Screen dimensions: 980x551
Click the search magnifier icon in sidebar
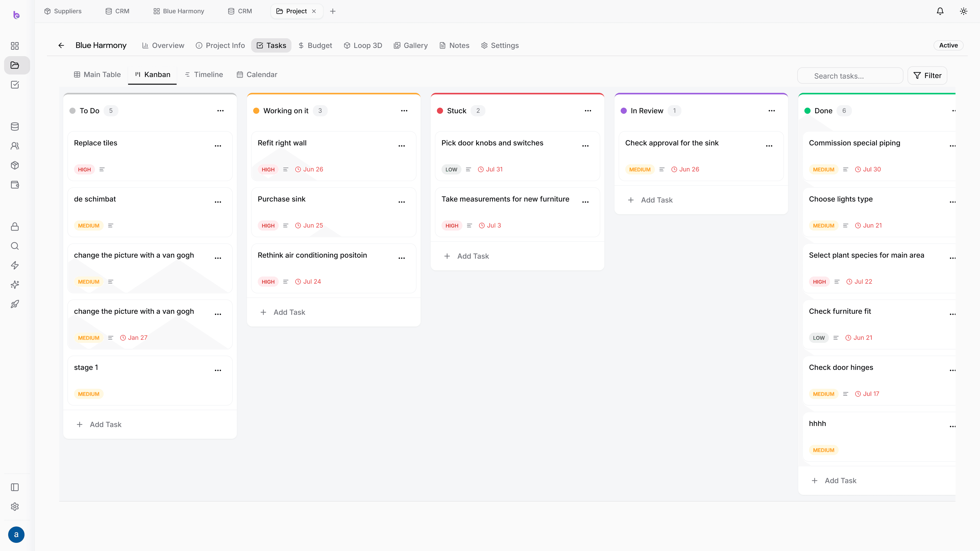pyautogui.click(x=15, y=246)
